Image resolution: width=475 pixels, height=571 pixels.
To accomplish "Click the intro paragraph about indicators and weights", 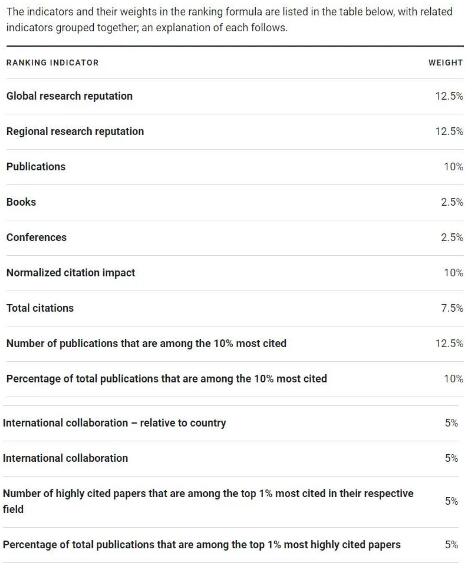I will 229,19.
